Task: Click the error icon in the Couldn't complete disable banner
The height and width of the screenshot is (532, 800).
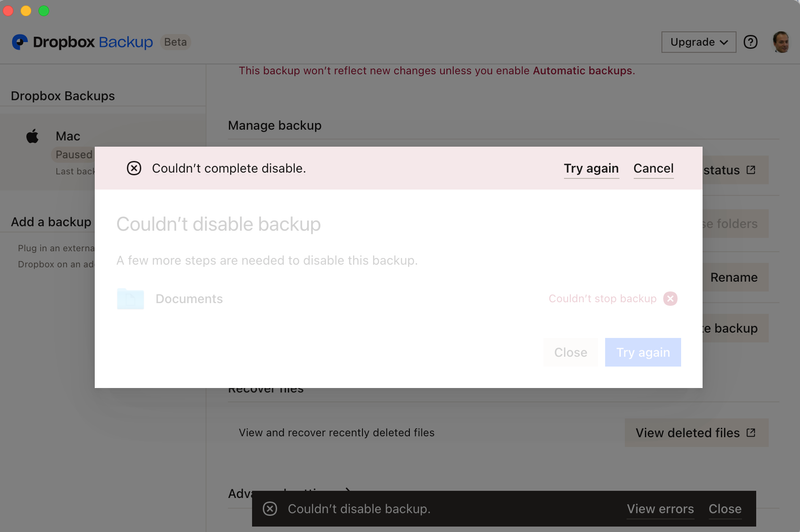Action: point(134,168)
